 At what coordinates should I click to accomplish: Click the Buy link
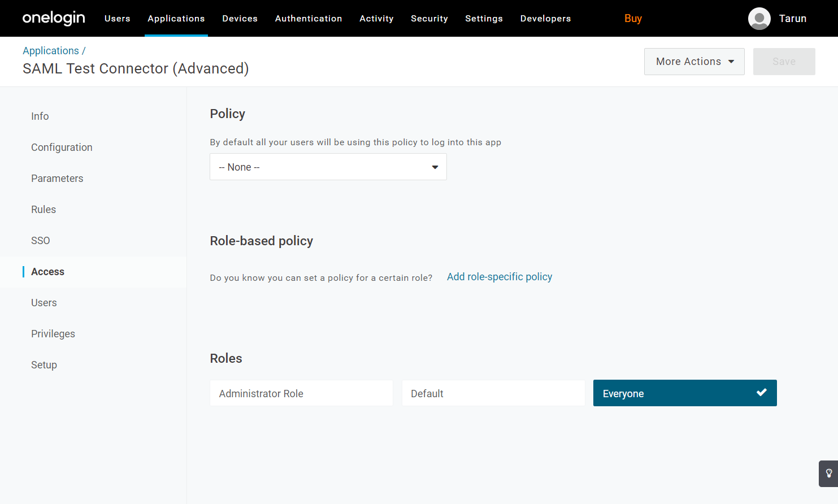[633, 19]
